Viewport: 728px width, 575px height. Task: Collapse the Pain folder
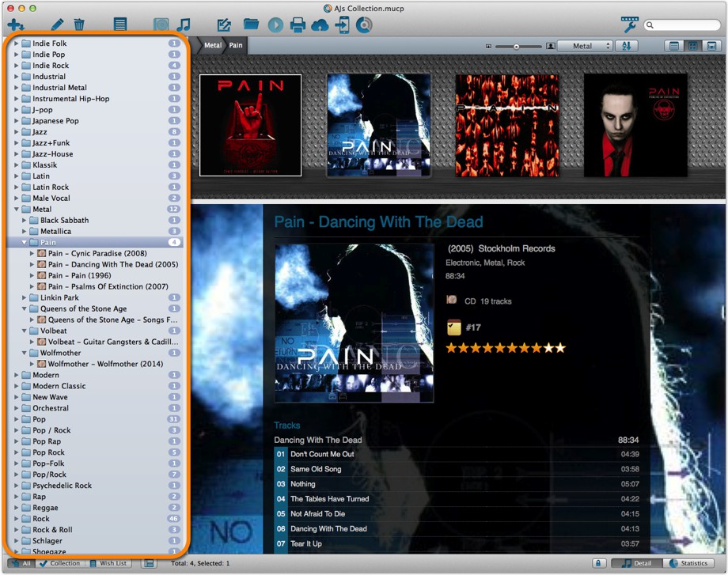(x=25, y=242)
